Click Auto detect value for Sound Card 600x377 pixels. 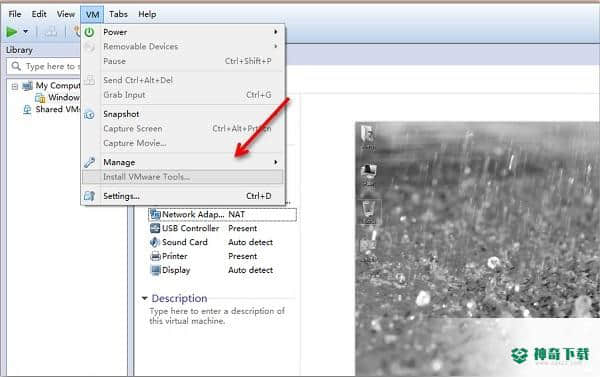tap(251, 242)
